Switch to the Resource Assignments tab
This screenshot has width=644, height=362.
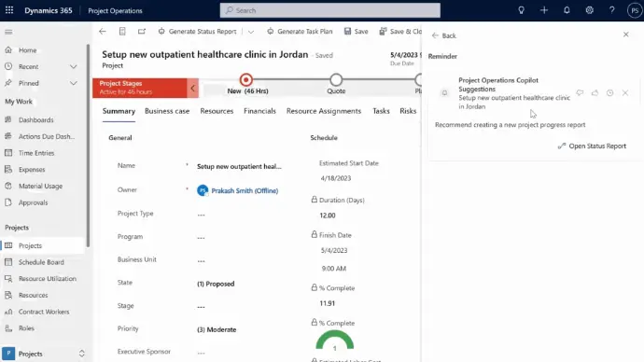point(324,111)
